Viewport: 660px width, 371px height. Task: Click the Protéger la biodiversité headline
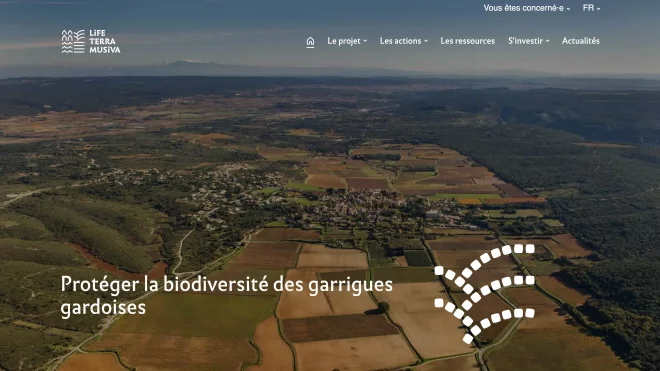pyautogui.click(x=226, y=296)
